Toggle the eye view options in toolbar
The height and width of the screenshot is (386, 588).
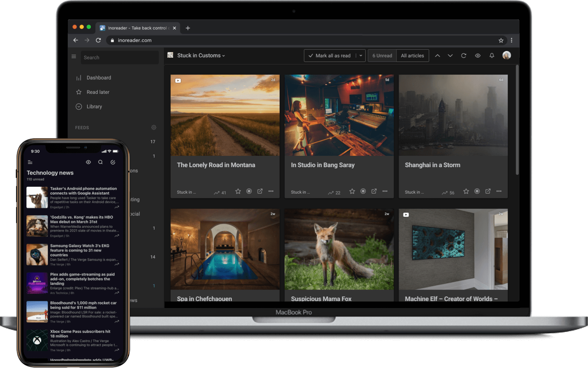coord(478,56)
